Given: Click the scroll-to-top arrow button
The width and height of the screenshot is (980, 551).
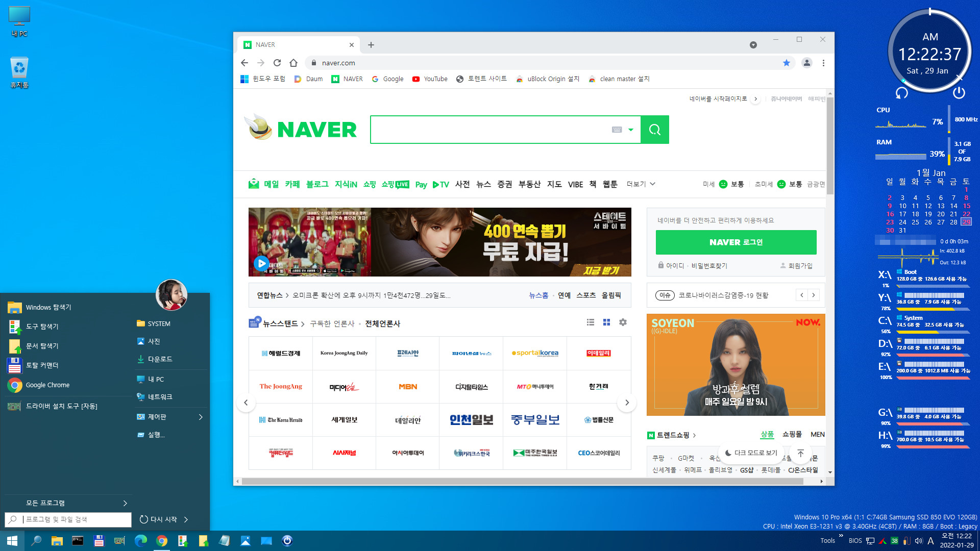Looking at the screenshot, I should [800, 453].
